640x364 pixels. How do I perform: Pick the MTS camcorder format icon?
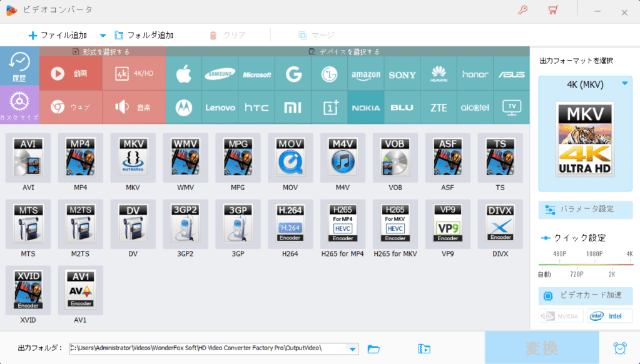point(28,224)
